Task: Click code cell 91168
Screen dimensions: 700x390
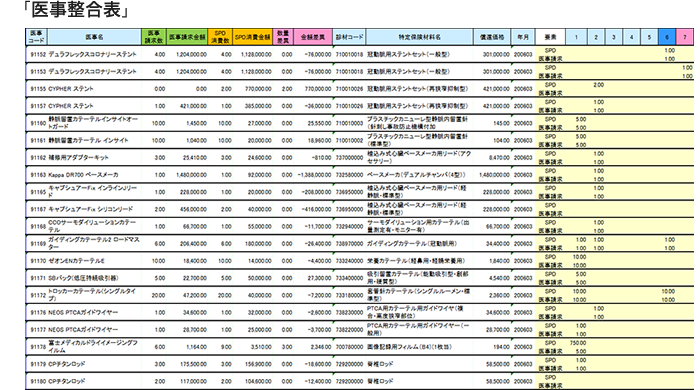Action: point(38,226)
